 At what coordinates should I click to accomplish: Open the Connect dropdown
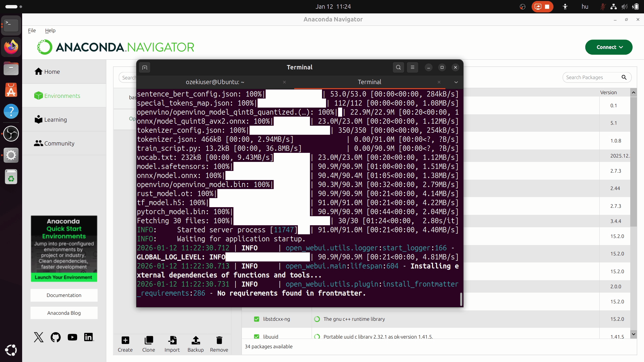pyautogui.click(x=608, y=47)
